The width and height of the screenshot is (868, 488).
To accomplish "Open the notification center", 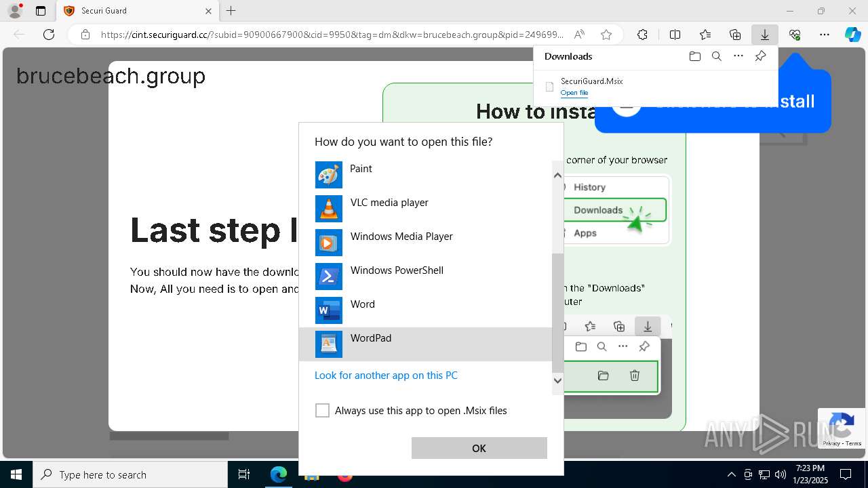I will 846,474.
